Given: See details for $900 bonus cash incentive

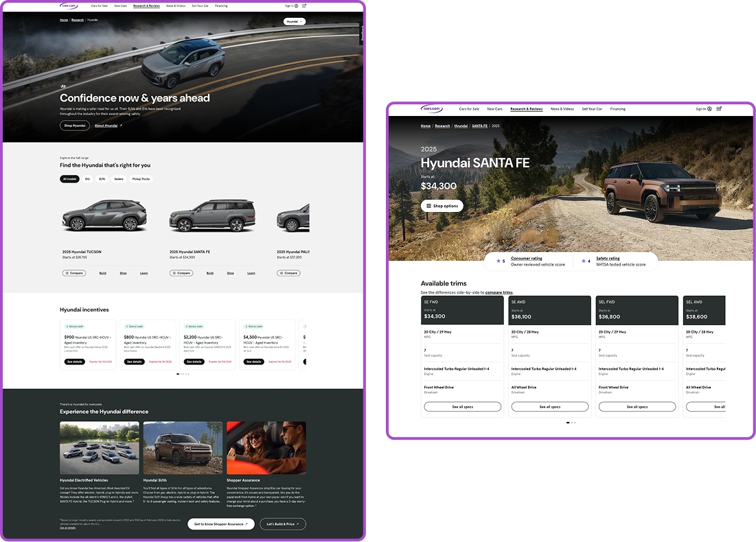Looking at the screenshot, I should click(x=75, y=362).
